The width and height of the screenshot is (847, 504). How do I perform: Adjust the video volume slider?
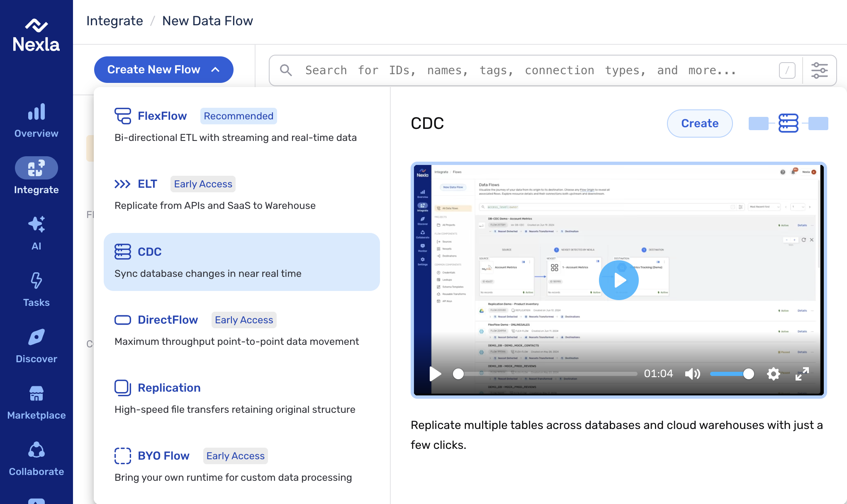[x=732, y=374]
